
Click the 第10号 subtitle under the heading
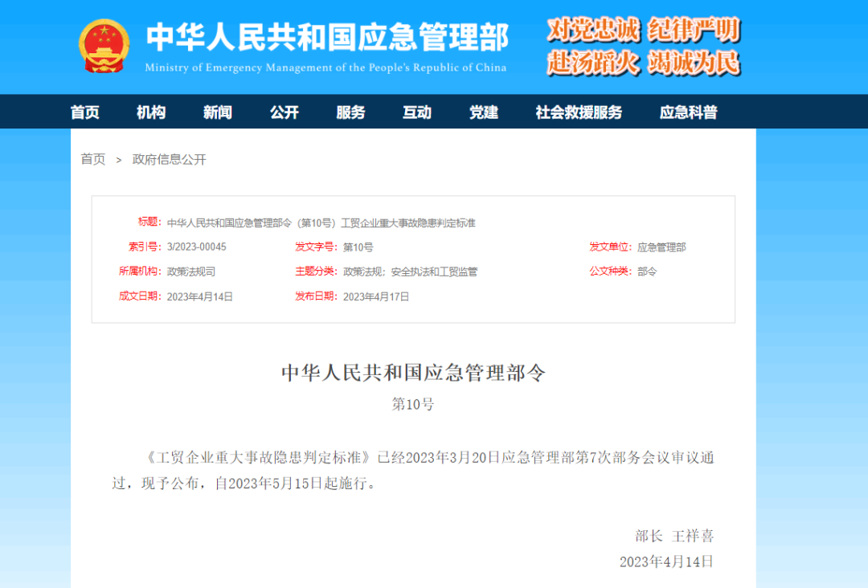coord(414,404)
